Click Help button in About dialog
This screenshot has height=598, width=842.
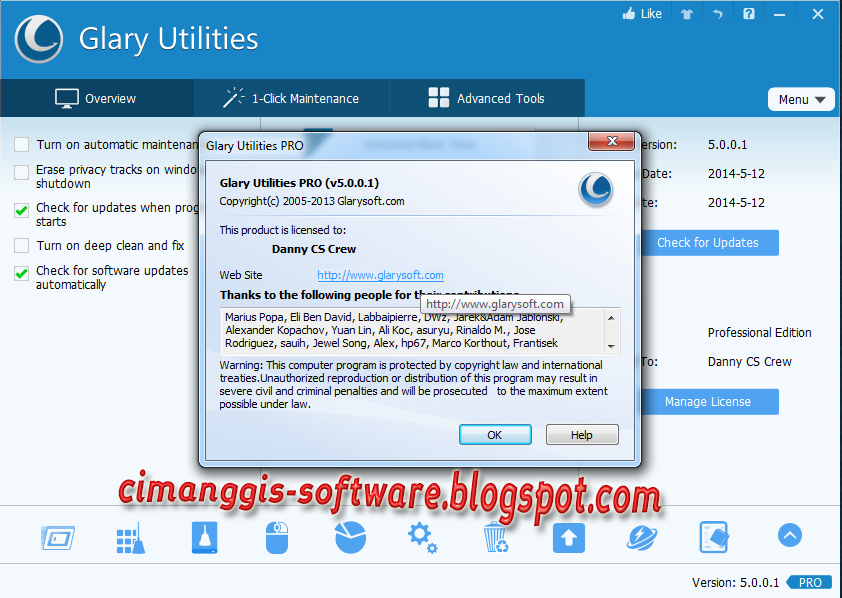click(x=582, y=435)
